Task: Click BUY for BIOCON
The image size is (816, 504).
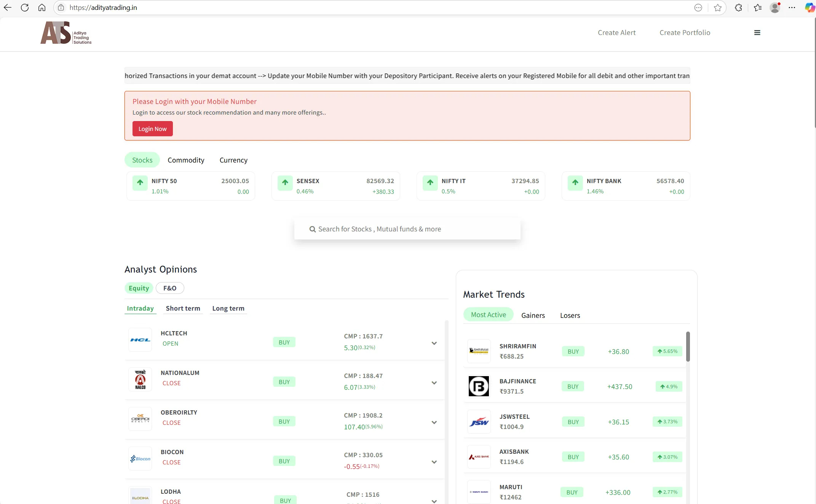Action: click(x=284, y=461)
